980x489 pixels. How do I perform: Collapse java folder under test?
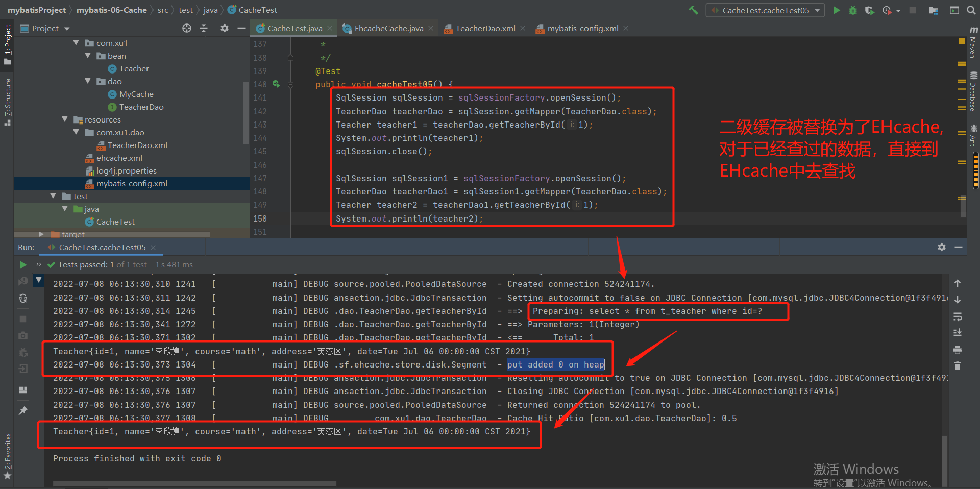[x=65, y=209]
